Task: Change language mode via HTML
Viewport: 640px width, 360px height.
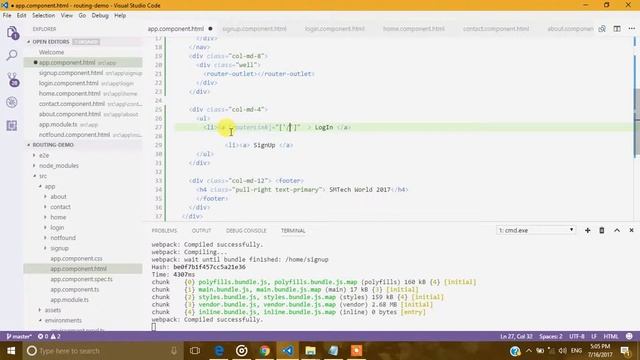Action: pos(611,336)
